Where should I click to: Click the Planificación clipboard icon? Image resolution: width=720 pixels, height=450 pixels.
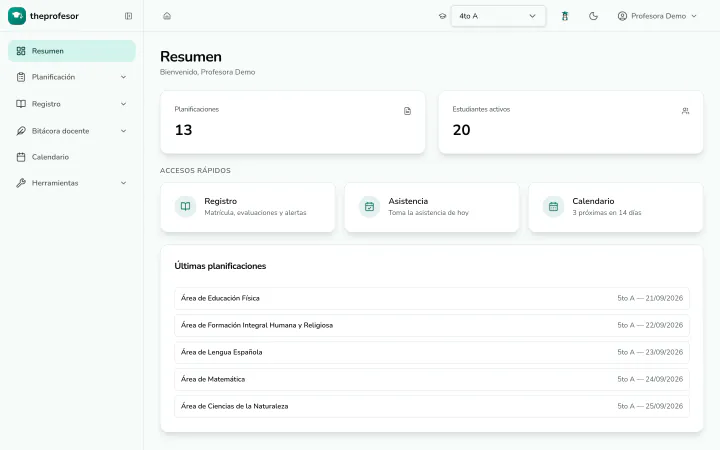pos(21,77)
